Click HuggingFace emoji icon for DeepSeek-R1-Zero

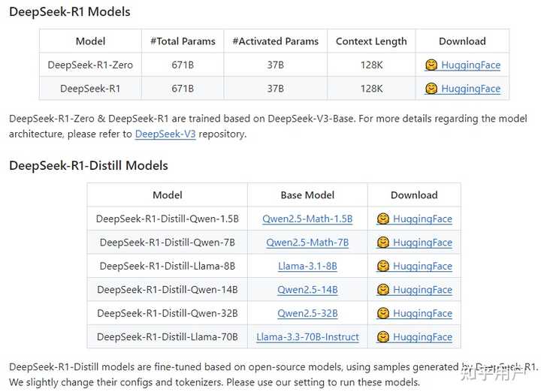[x=431, y=65]
